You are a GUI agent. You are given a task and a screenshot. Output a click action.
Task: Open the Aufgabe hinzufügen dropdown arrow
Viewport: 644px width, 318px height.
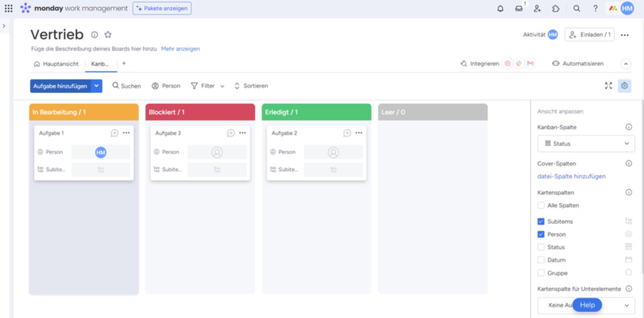97,85
